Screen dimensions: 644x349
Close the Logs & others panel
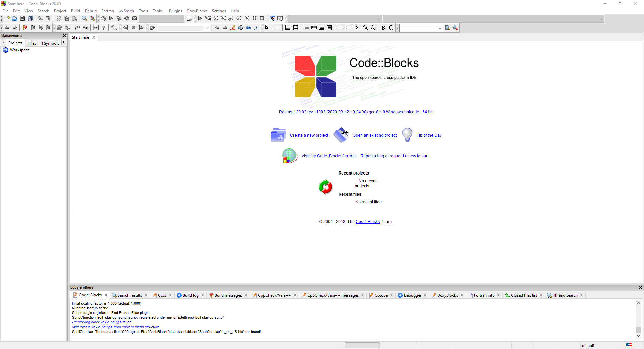(x=640, y=287)
